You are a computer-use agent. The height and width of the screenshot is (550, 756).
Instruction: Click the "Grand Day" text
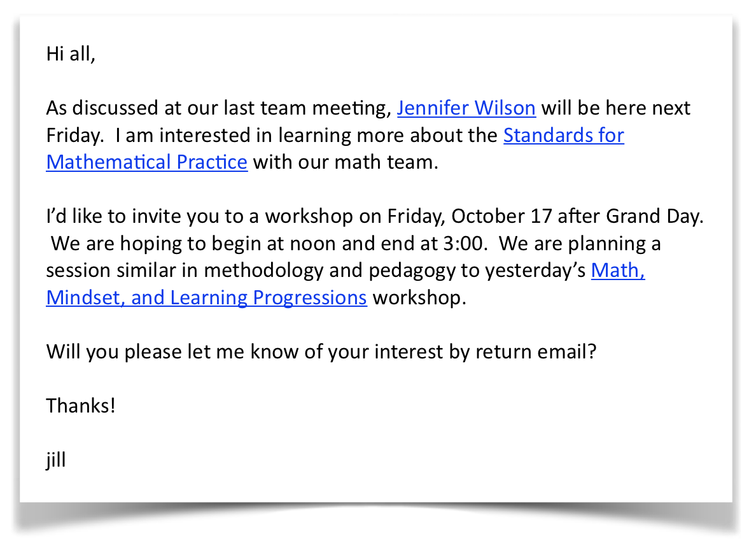pyautogui.click(x=654, y=216)
